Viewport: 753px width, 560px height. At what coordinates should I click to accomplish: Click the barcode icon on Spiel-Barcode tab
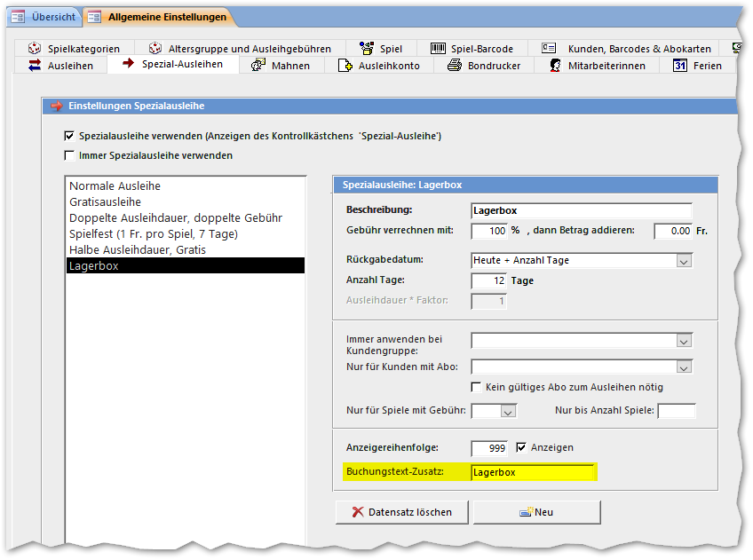[x=438, y=49]
